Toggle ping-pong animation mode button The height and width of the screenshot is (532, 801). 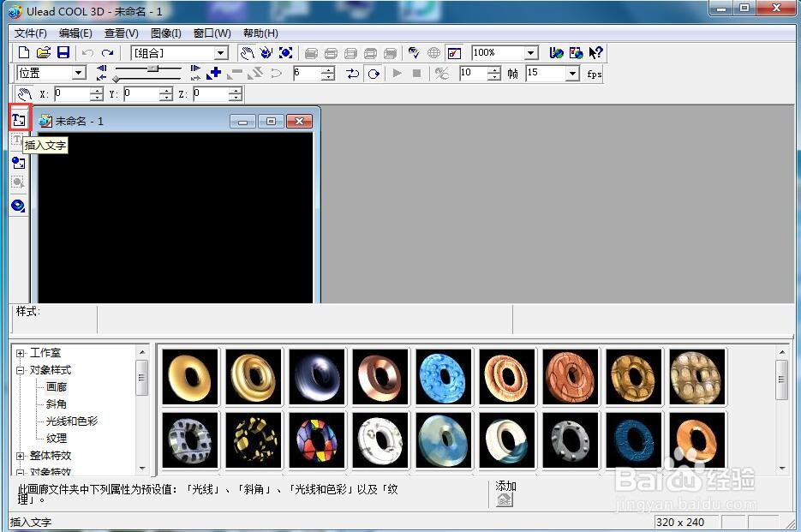pyautogui.click(x=352, y=74)
